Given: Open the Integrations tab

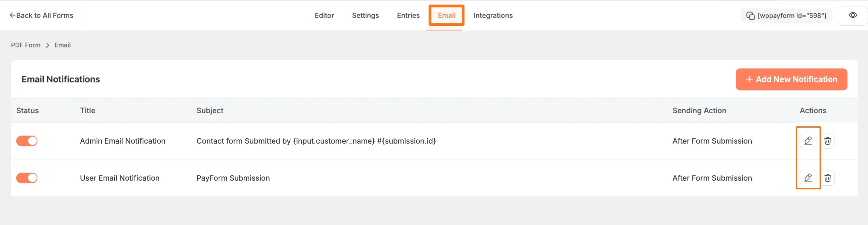Looking at the screenshot, I should (x=493, y=16).
